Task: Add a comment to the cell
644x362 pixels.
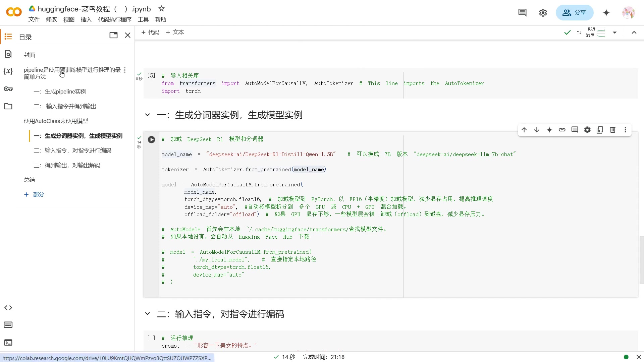Action: (x=575, y=130)
